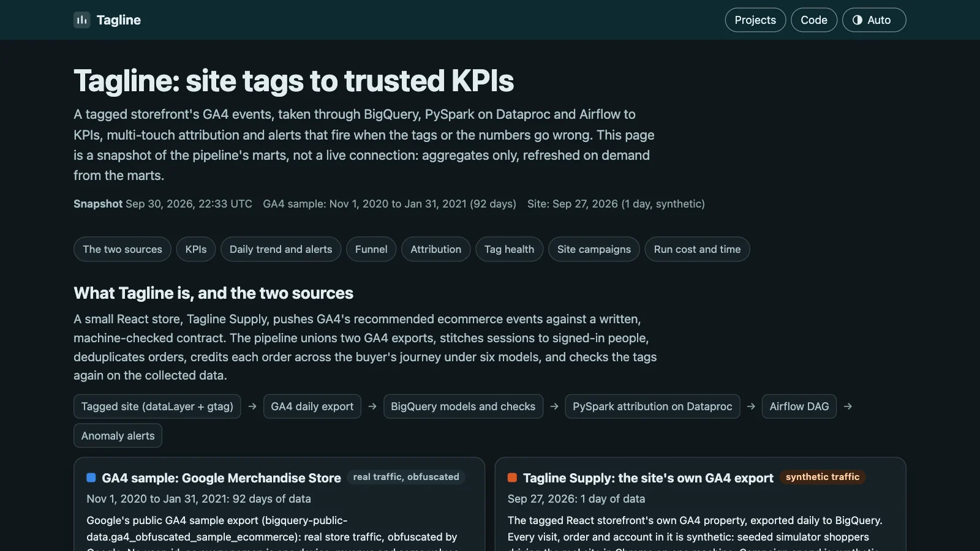Open the Tag health section
Screen dimensions: 980x551
coord(509,249)
